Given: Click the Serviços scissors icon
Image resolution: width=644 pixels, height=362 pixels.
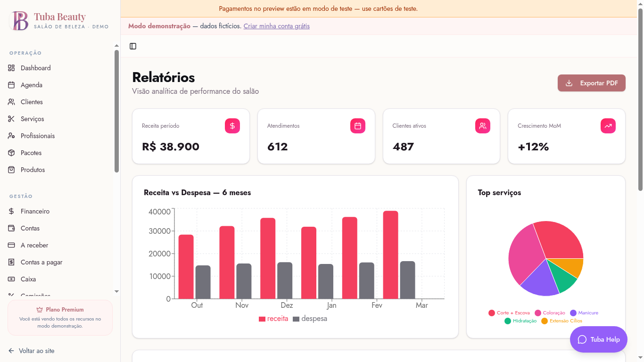Looking at the screenshot, I should coord(11,119).
